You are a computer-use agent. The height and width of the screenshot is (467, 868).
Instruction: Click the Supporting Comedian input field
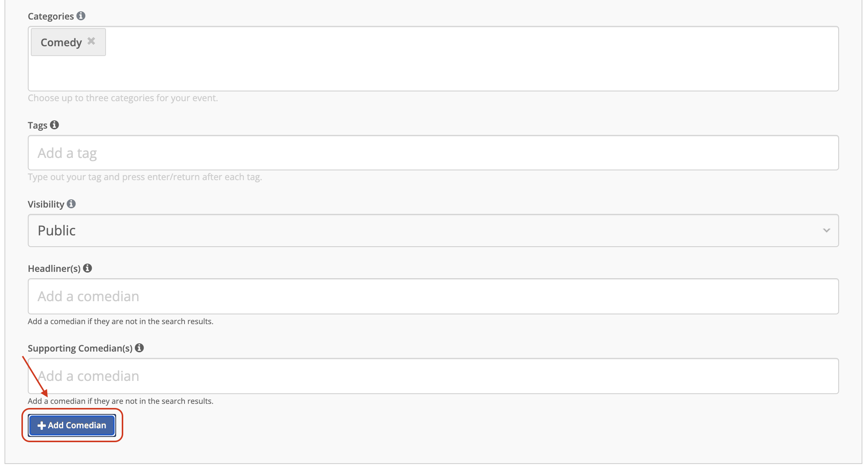(433, 376)
